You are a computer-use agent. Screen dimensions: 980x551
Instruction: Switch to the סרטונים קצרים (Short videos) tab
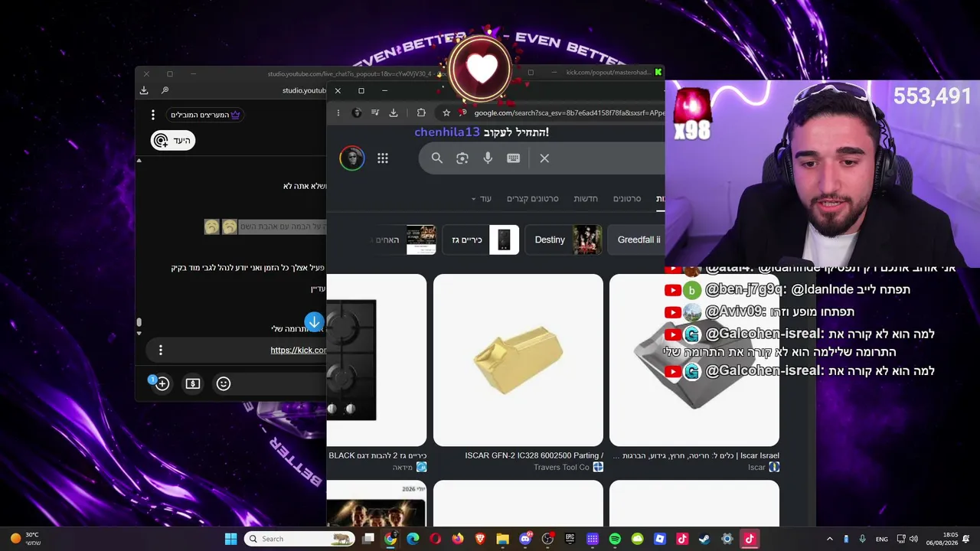533,199
